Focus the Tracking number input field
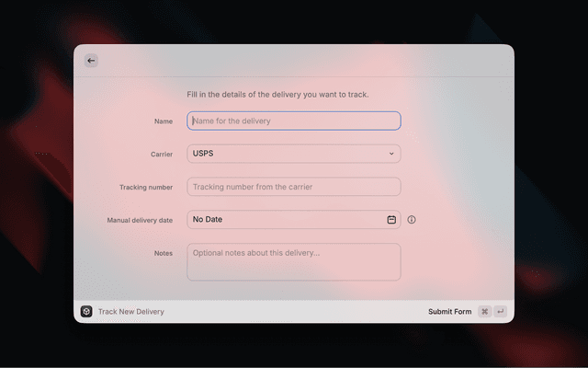The width and height of the screenshot is (588, 368). [x=294, y=187]
